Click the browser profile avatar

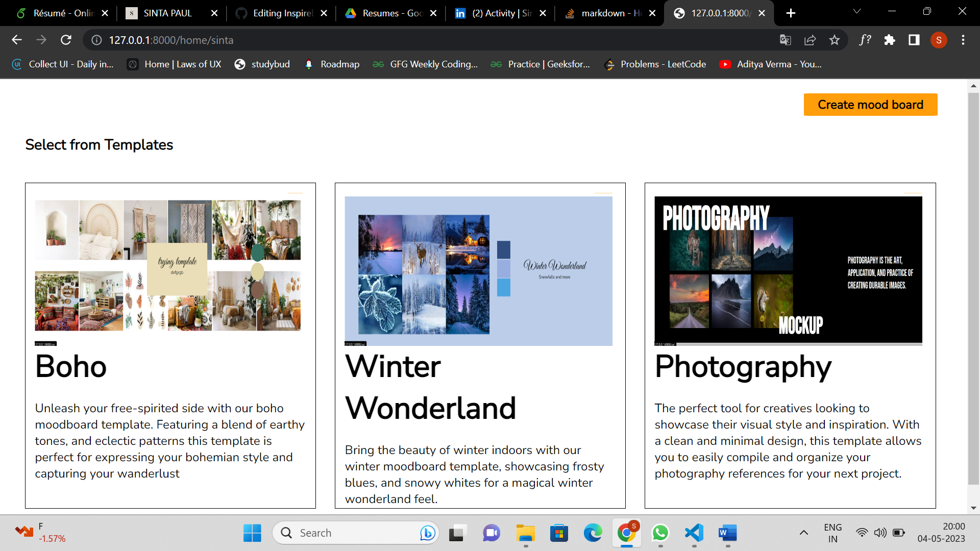click(x=939, y=40)
